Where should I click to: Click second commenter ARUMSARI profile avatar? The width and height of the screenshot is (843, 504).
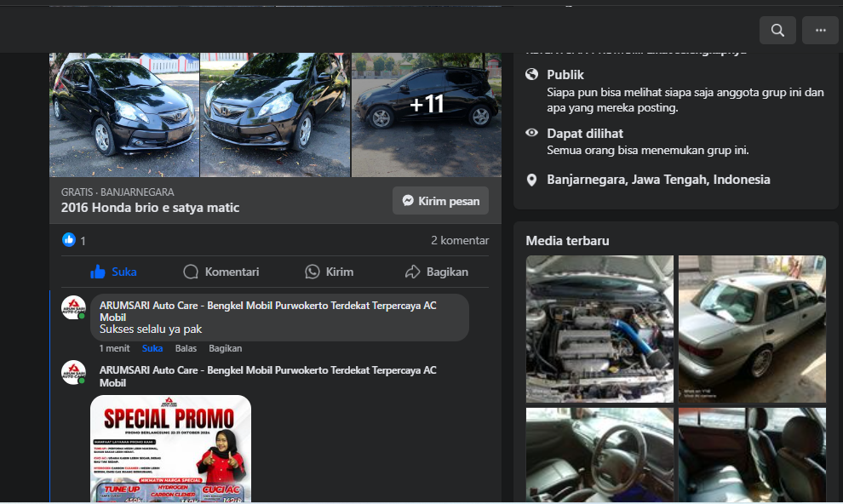pos(73,372)
